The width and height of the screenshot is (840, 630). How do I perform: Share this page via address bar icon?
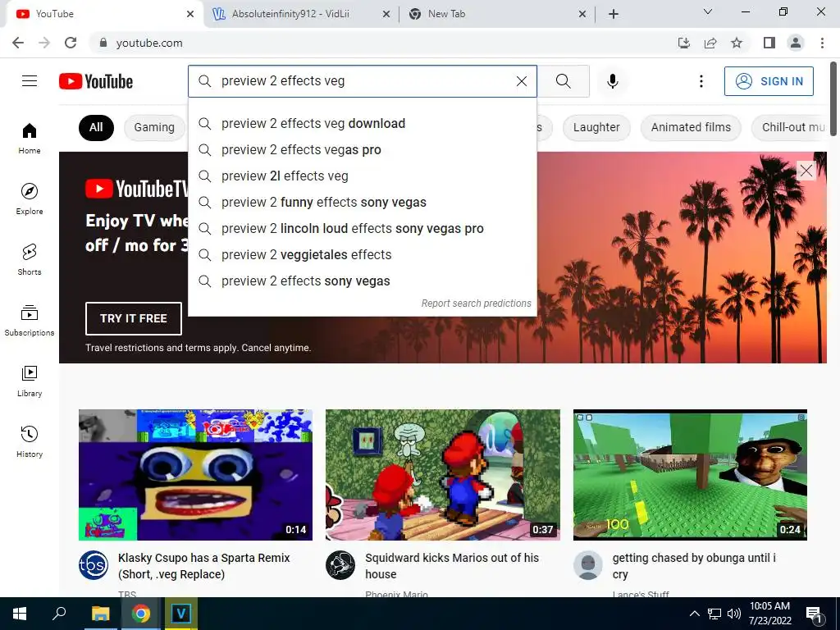point(710,43)
